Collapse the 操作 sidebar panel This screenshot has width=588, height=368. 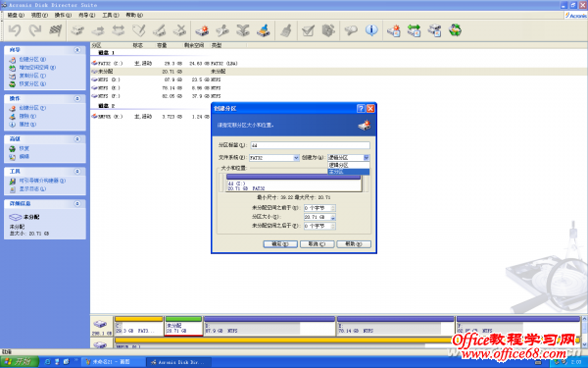[x=77, y=99]
